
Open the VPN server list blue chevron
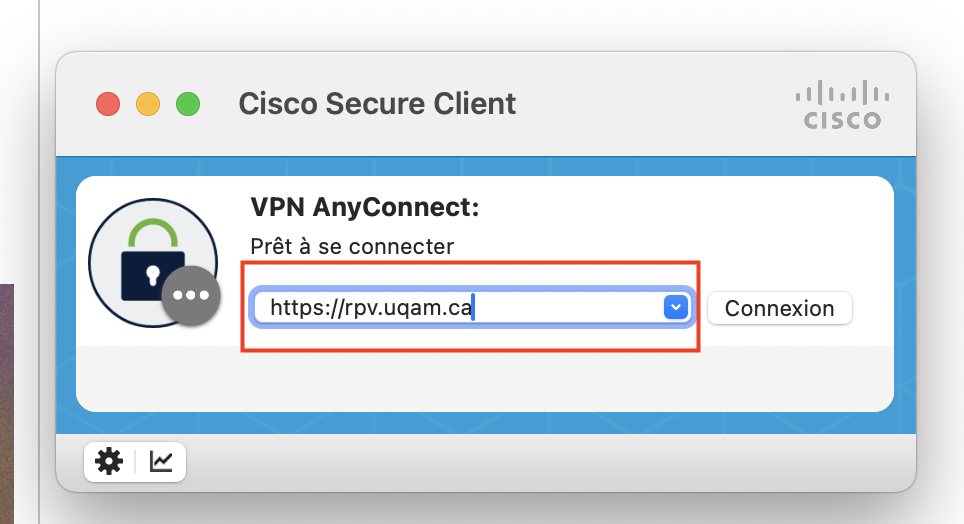point(676,307)
